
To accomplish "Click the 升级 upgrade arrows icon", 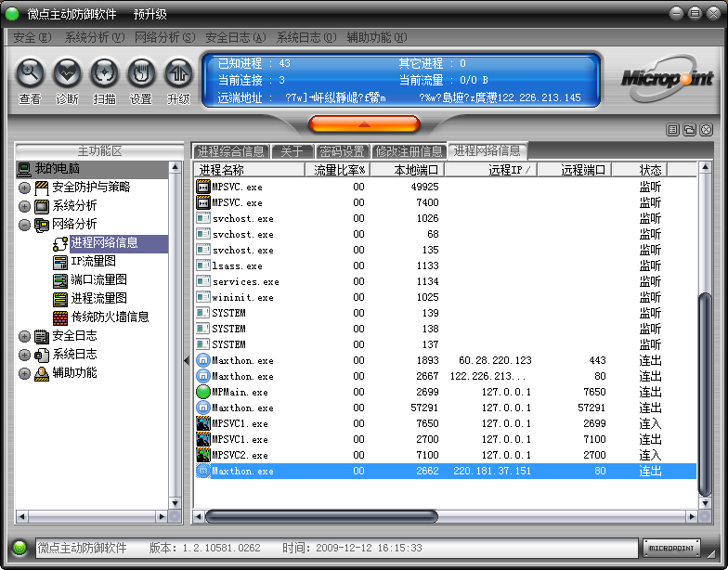I will (178, 72).
